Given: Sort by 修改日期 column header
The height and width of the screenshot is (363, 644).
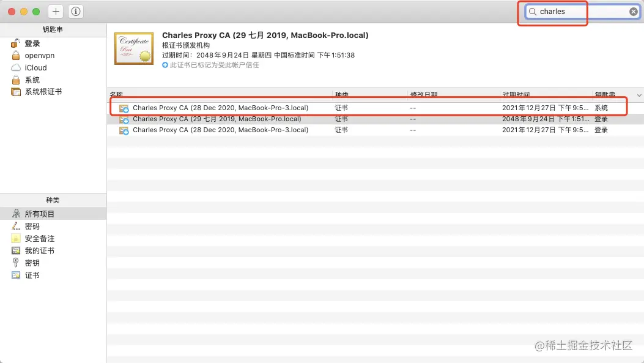Looking at the screenshot, I should (x=453, y=94).
